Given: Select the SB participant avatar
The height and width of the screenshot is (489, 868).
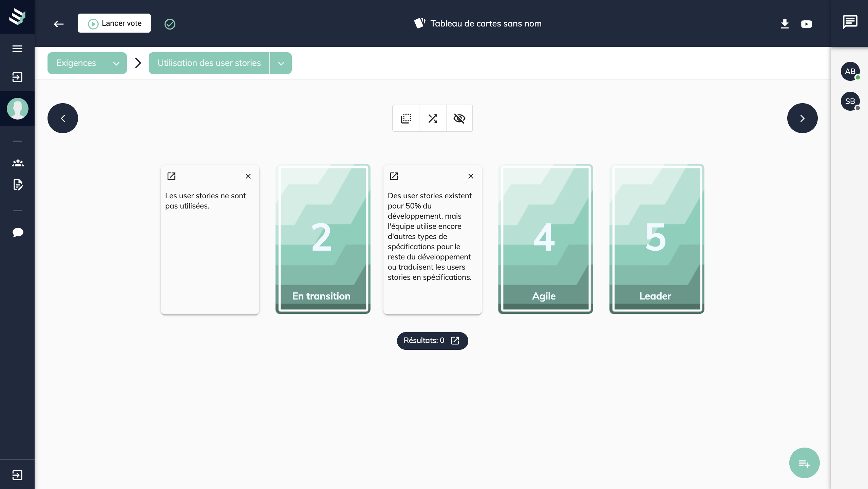Looking at the screenshot, I should point(850,101).
